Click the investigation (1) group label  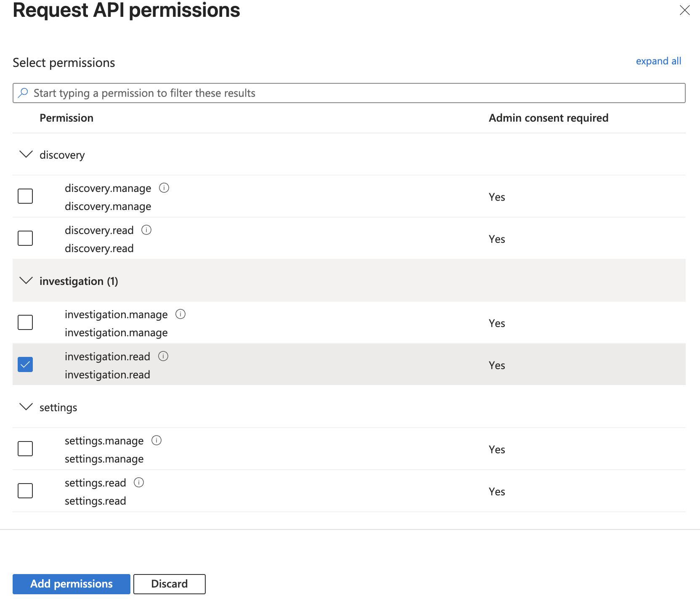pyautogui.click(x=79, y=281)
